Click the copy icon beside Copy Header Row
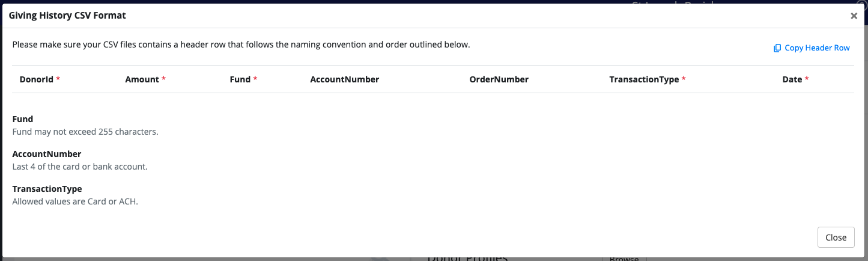Image resolution: width=868 pixels, height=261 pixels. pyautogui.click(x=777, y=48)
